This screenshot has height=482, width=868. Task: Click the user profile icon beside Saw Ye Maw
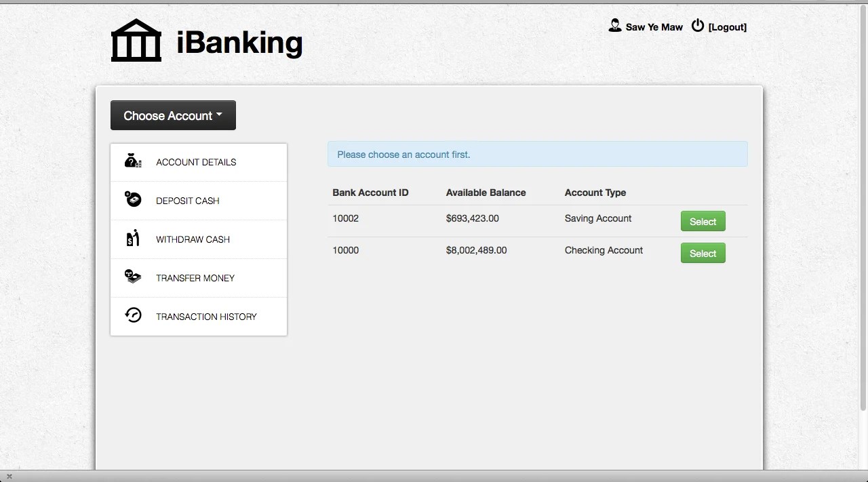click(614, 25)
